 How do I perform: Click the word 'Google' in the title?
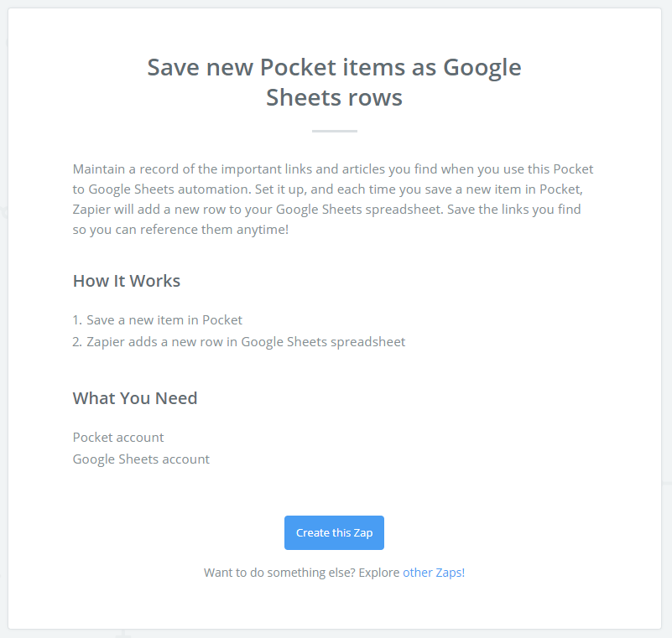[x=482, y=68]
